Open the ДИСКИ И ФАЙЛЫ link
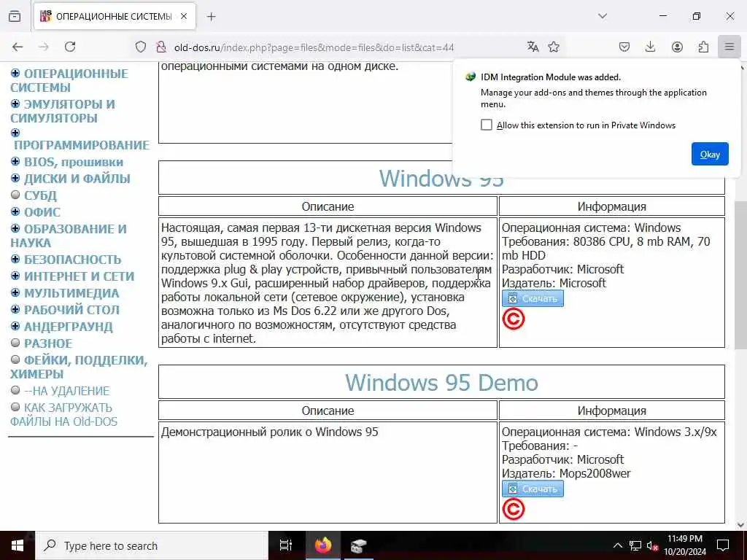The image size is (747, 560). pos(77,179)
